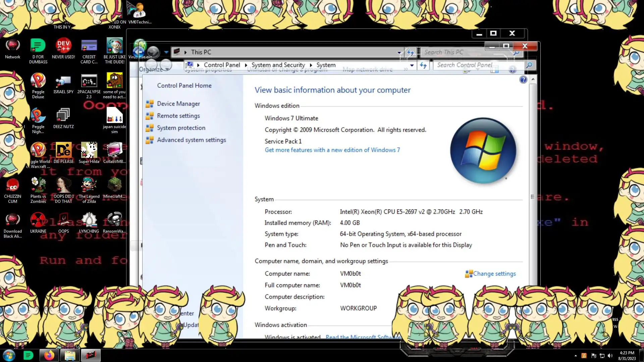The width and height of the screenshot is (644, 362).
Task: Open Remote settings in sidebar
Action: click(178, 116)
